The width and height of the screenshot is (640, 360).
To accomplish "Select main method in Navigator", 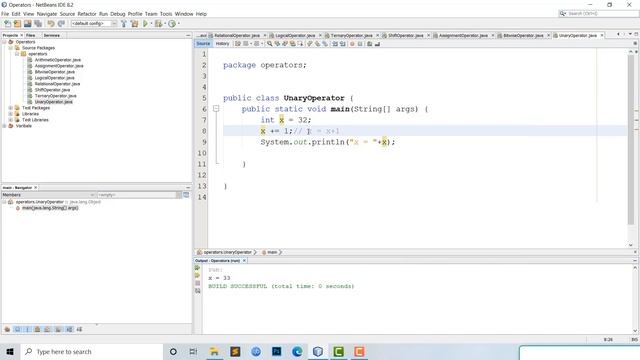I will (x=50, y=208).
